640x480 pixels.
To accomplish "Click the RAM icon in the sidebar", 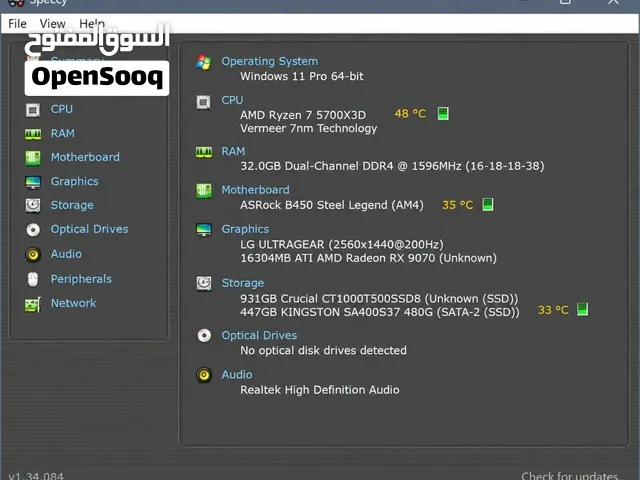I will 33,134.
